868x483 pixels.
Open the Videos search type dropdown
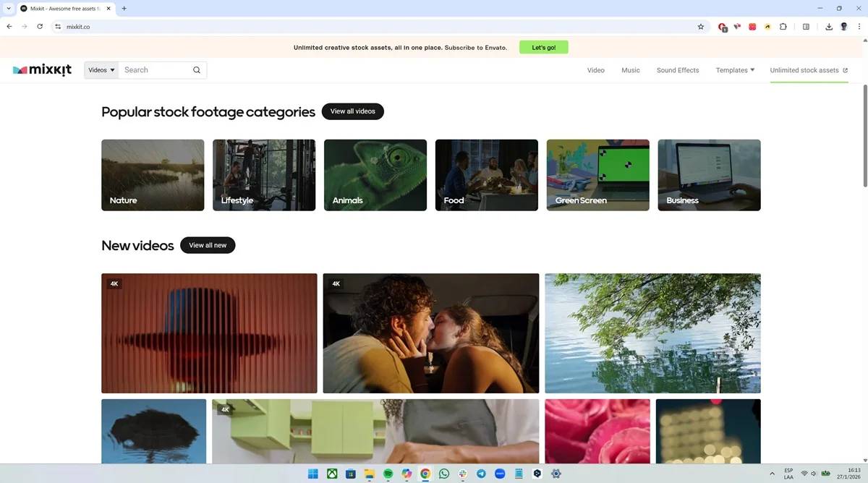(x=101, y=70)
